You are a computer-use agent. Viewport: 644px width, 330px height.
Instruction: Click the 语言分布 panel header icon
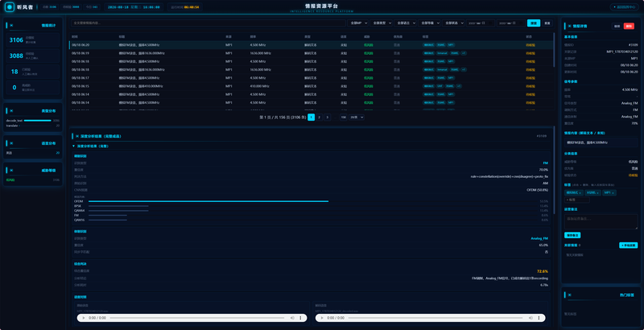(x=11, y=143)
